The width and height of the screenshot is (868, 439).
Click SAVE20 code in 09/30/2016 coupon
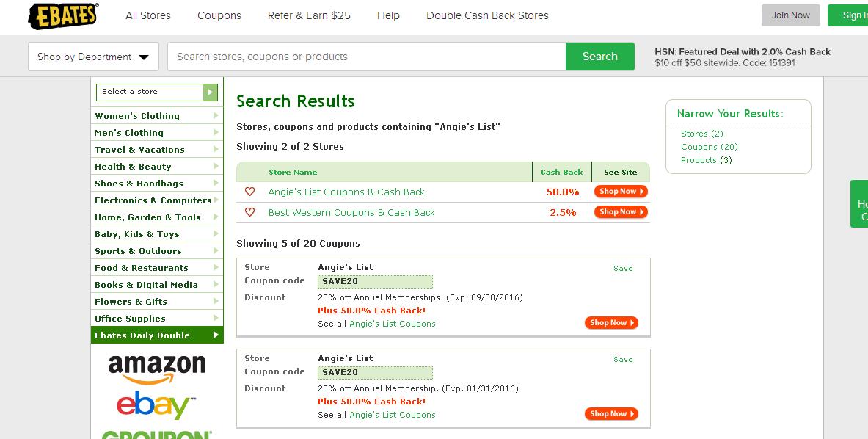(376, 281)
